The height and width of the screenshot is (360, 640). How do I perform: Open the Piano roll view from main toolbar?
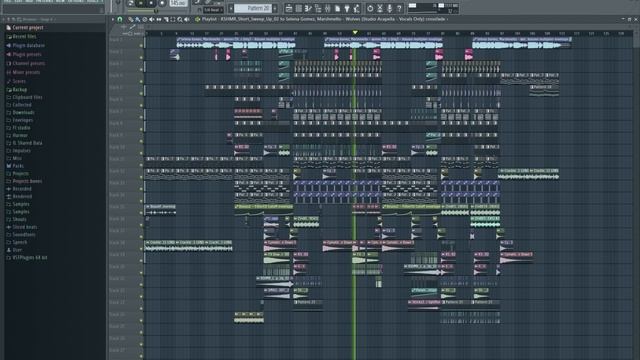point(308,8)
